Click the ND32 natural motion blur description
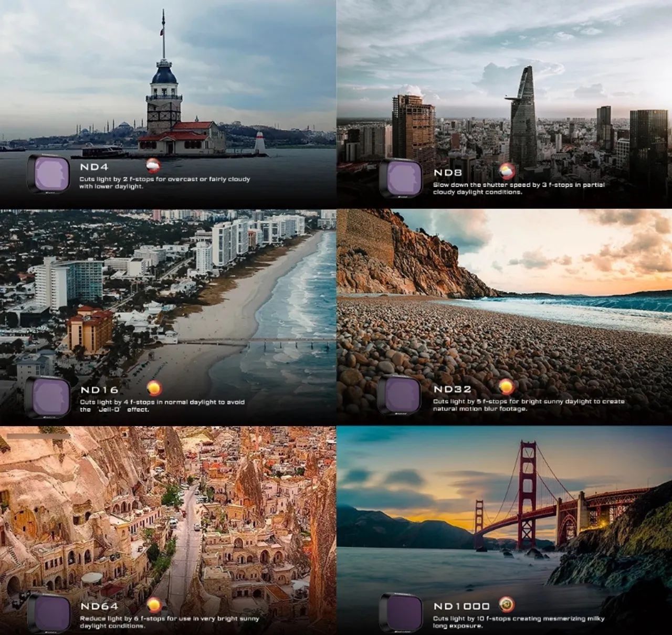Image resolution: width=672 pixels, height=635 pixels. [x=528, y=405]
